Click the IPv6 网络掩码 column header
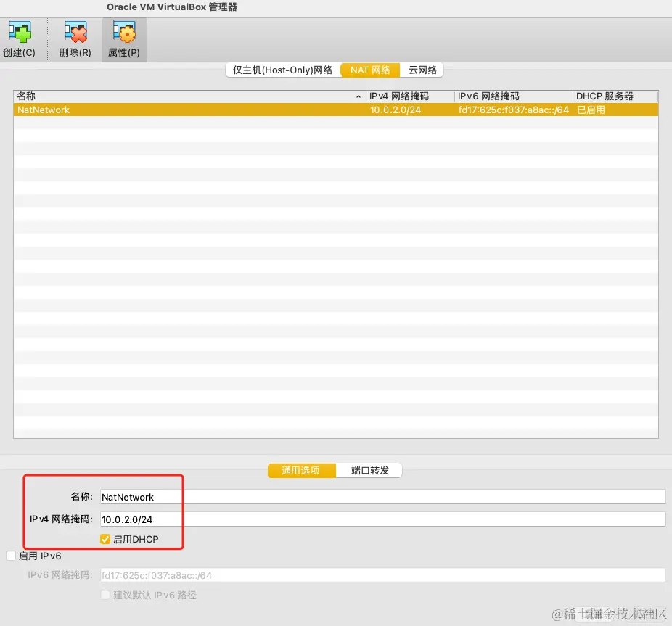Image resolution: width=672 pixels, height=626 pixels. [513, 96]
